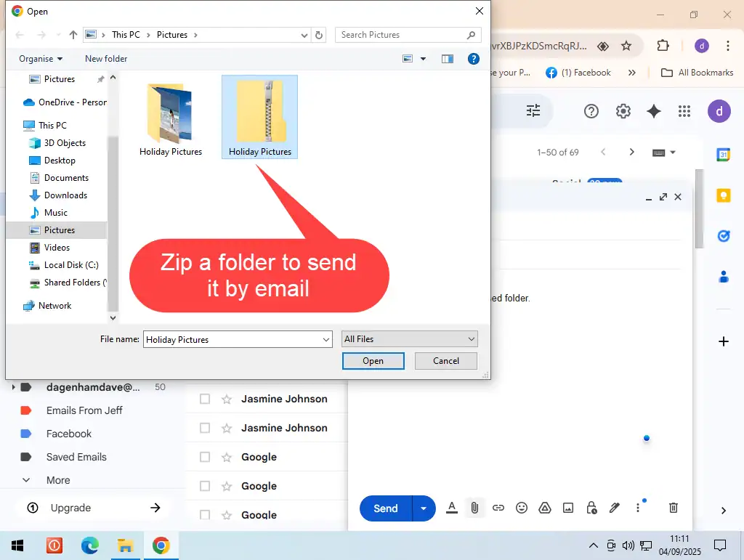
Task: Click the Search Pictures input field
Action: (x=400, y=35)
